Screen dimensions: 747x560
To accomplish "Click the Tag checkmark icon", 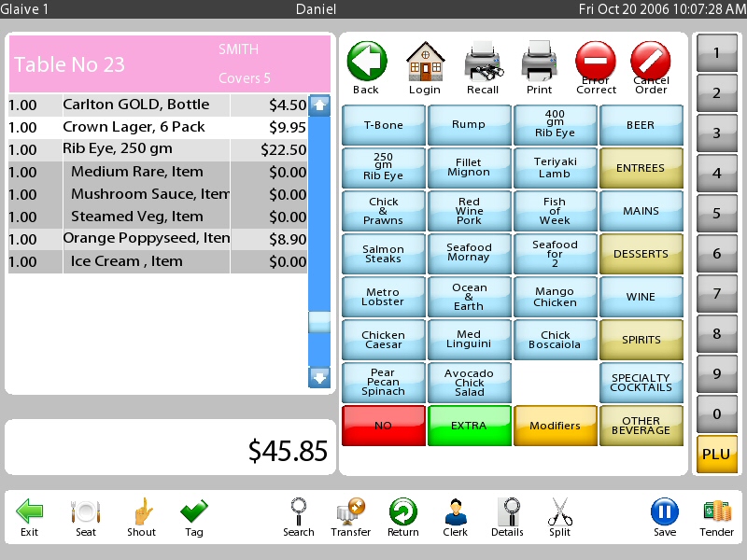I will click(194, 511).
